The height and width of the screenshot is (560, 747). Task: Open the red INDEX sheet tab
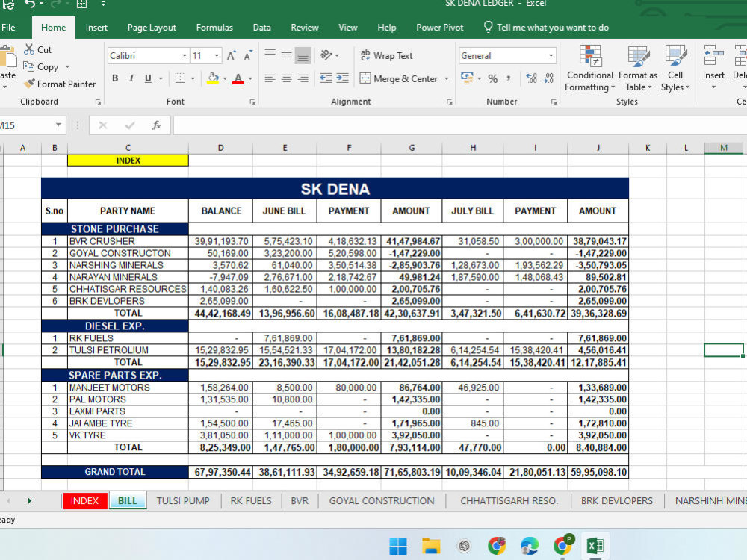(85, 500)
